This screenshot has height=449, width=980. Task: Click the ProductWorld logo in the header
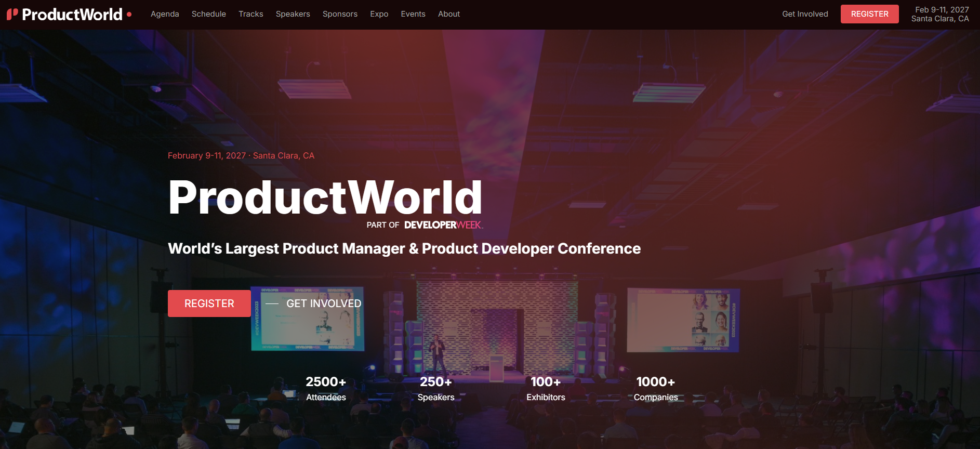click(x=69, y=15)
